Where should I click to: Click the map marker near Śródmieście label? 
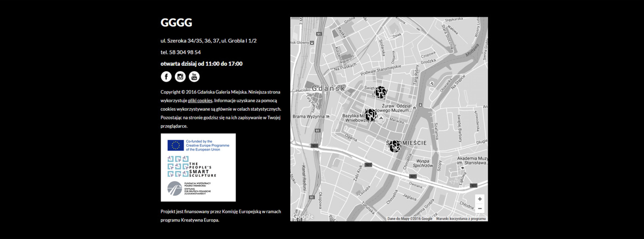click(x=395, y=146)
